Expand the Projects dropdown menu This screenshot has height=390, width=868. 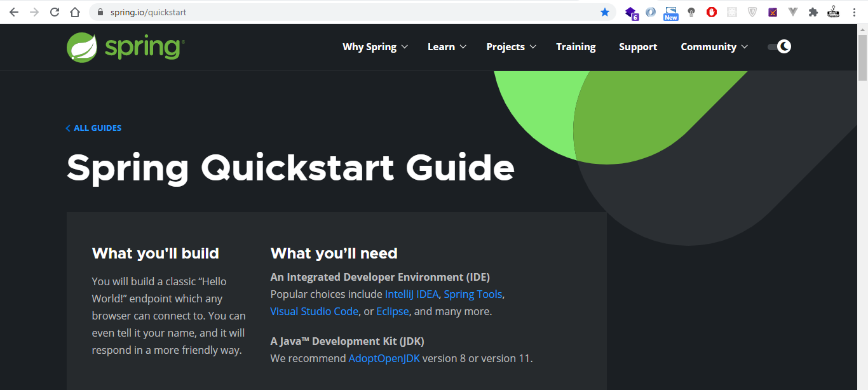512,47
